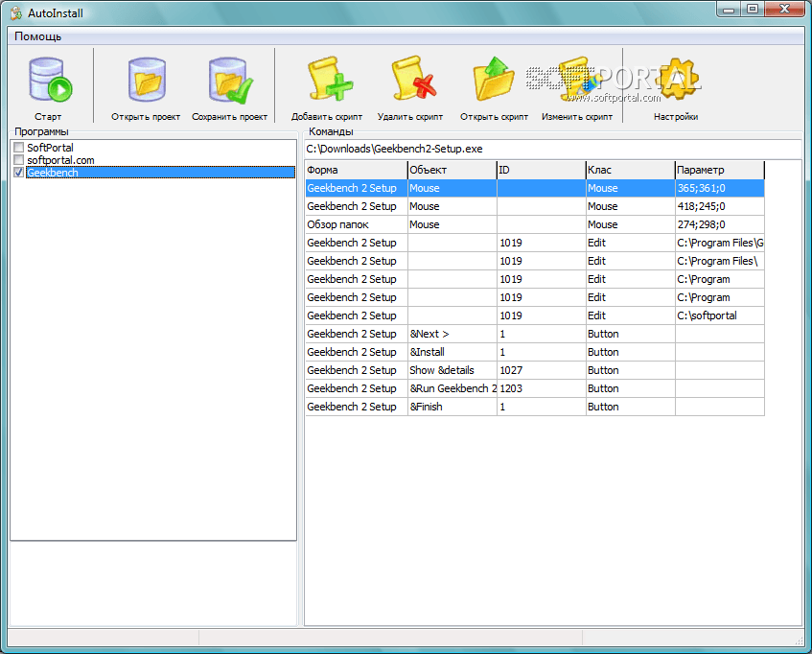Select the parameter cell 274;298;0

(719, 224)
